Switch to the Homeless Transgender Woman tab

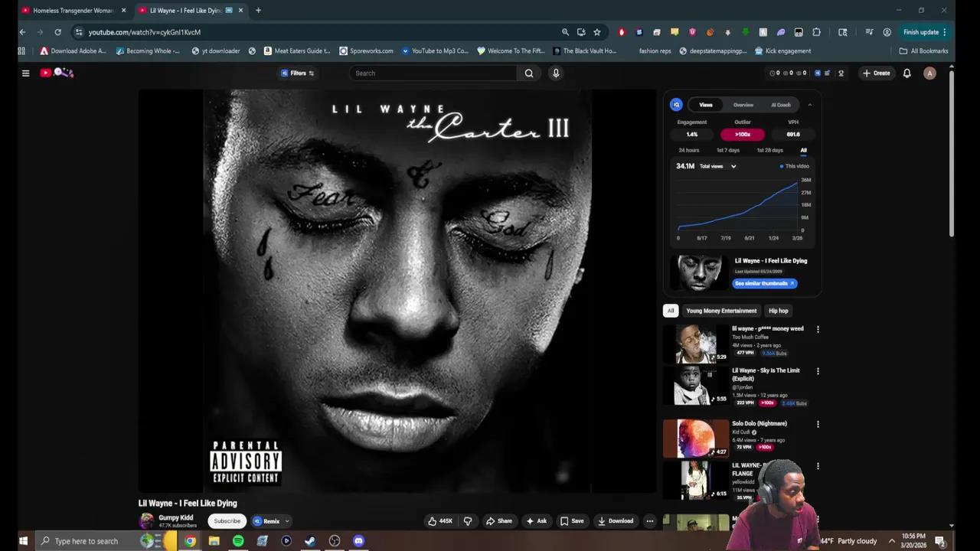click(73, 11)
